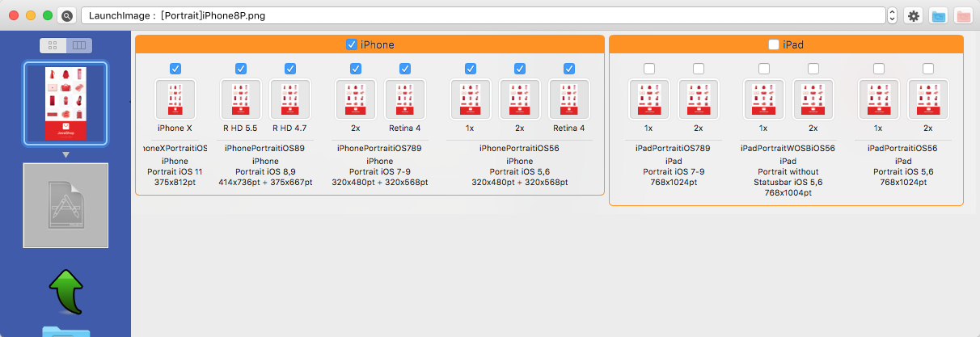Click iPadPortraitiOS789 1x image preview
The height and width of the screenshot is (337, 980).
(648, 99)
